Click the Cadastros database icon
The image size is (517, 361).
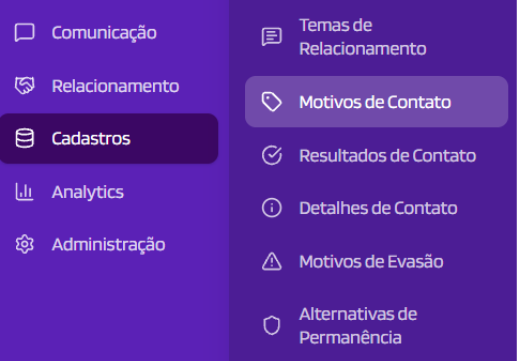point(24,138)
